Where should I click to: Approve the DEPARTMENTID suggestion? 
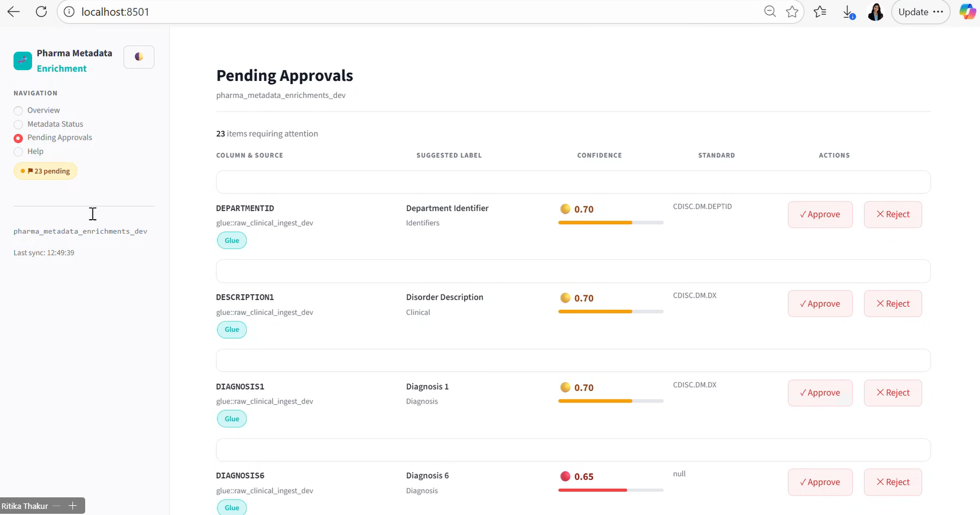click(820, 214)
